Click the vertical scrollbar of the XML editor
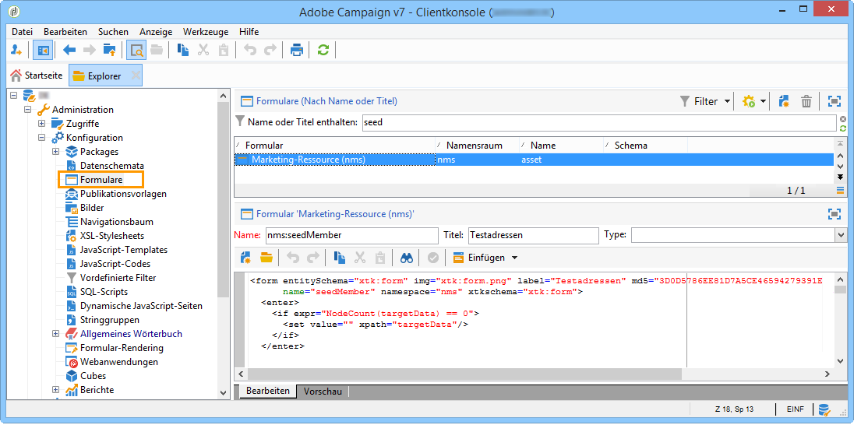Image resolution: width=868 pixels, height=439 pixels. [x=840, y=327]
